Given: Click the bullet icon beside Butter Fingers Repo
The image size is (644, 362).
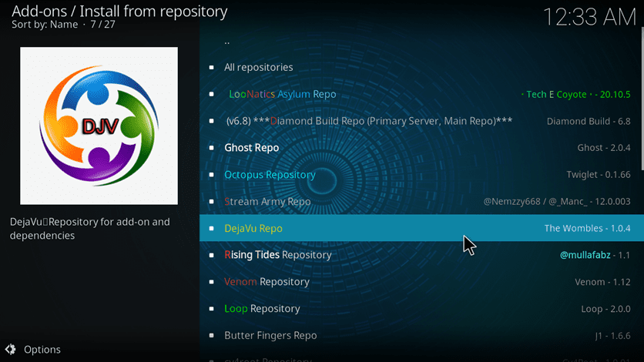Looking at the screenshot, I should click(212, 335).
